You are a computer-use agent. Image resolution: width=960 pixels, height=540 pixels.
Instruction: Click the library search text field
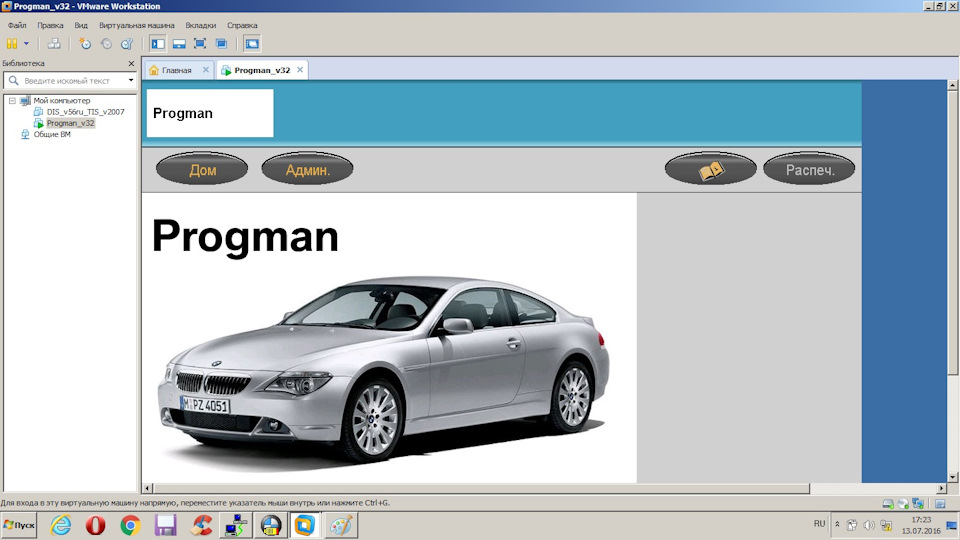[x=69, y=80]
